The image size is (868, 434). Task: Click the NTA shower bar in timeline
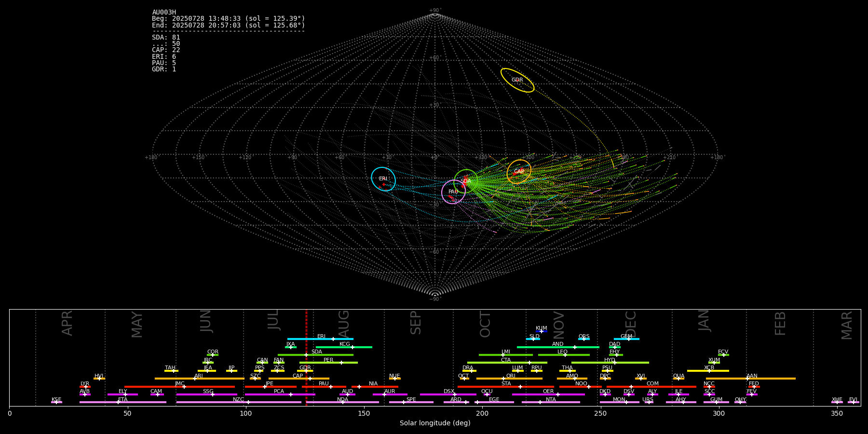(x=551, y=402)
